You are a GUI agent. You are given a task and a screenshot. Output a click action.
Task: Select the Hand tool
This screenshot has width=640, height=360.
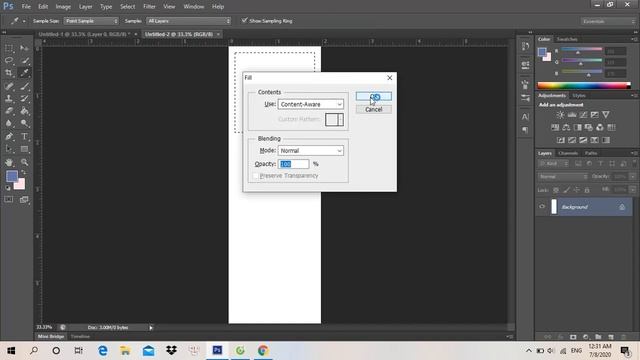(9, 162)
